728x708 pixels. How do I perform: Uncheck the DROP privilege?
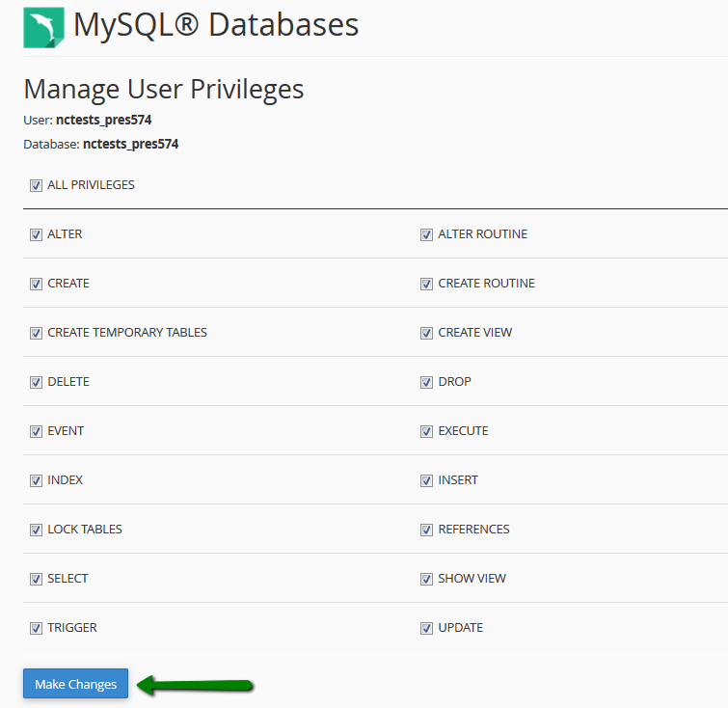coord(426,383)
